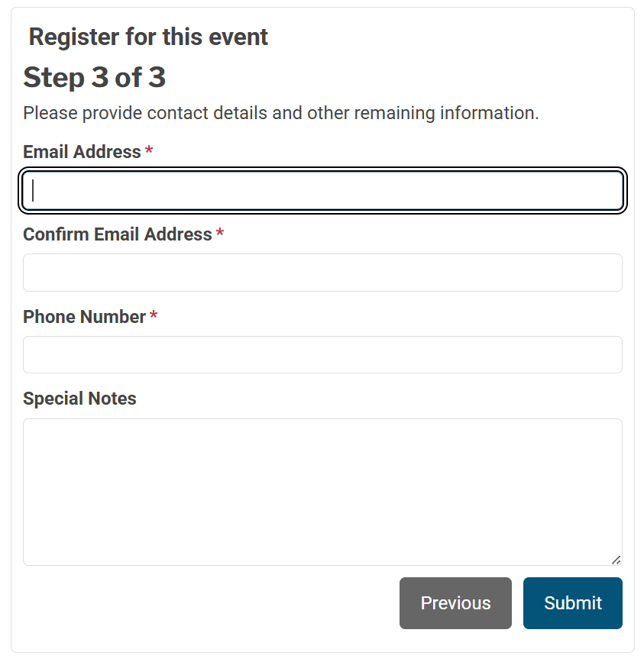Click the Email Address label text

point(82,152)
